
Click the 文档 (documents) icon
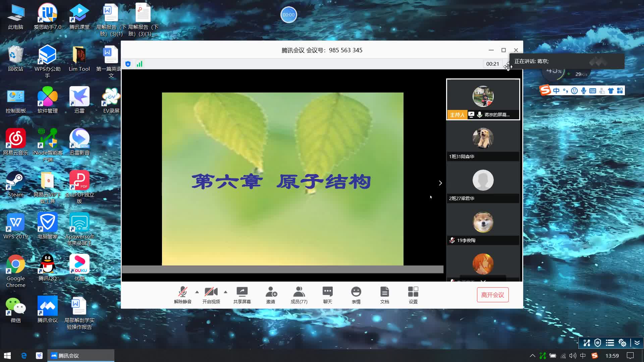click(384, 294)
